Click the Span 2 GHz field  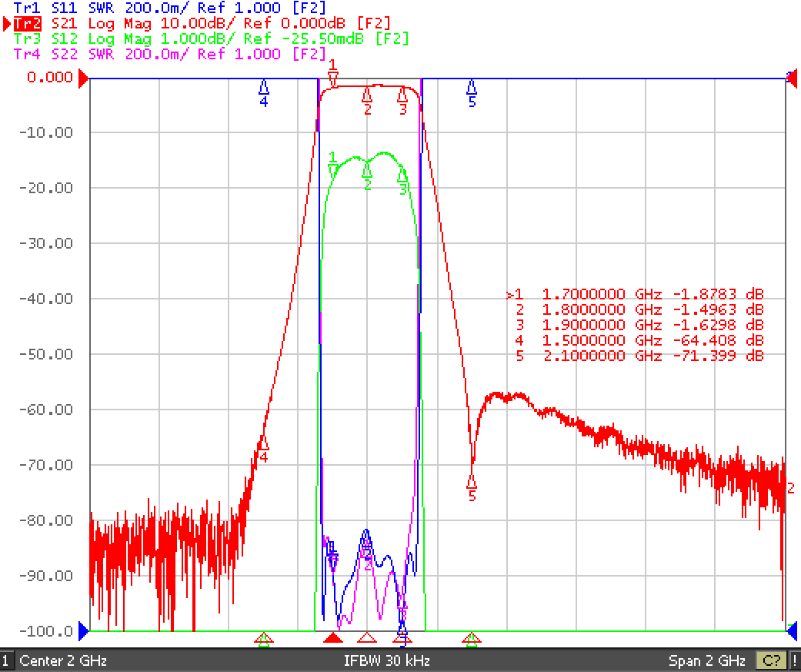(x=706, y=660)
